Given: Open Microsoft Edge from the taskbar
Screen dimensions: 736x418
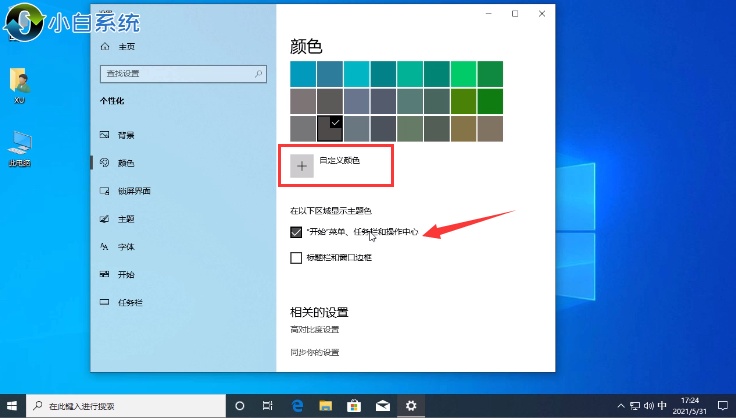Looking at the screenshot, I should pyautogui.click(x=297, y=406).
